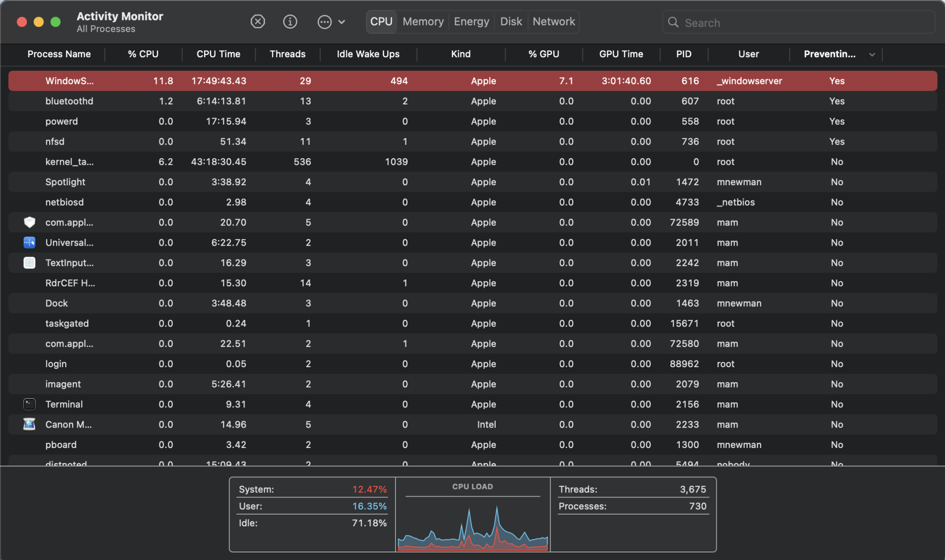Click the search magnifier icon
The height and width of the screenshot is (560, 945).
[x=673, y=22]
